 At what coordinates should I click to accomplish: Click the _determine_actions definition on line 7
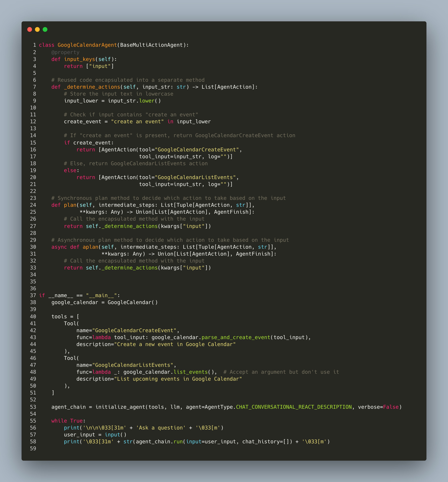coord(92,87)
